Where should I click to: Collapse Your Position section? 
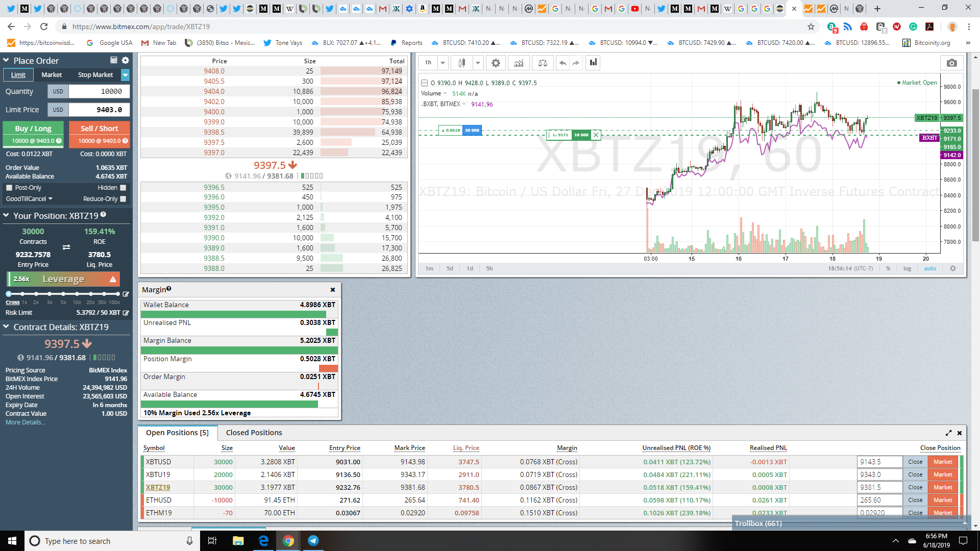pos(6,215)
